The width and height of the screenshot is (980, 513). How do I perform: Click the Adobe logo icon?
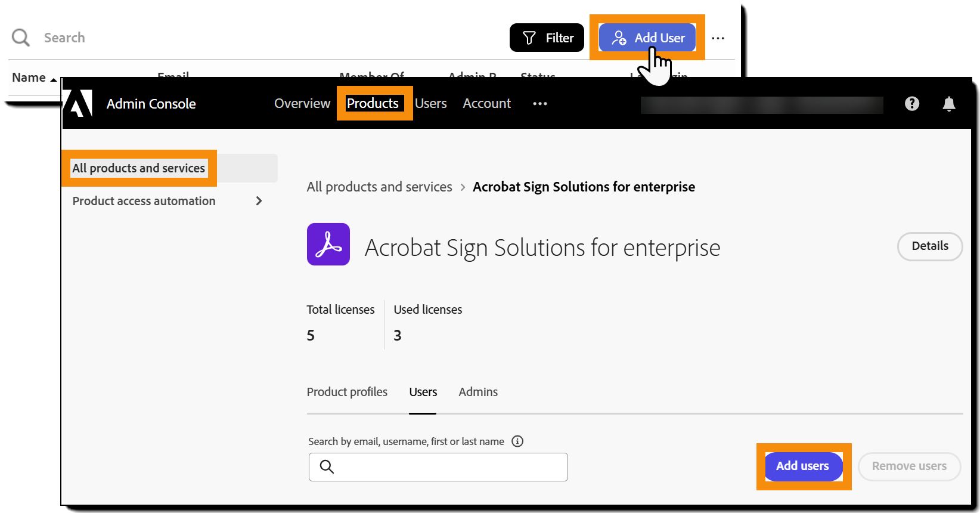click(x=79, y=103)
